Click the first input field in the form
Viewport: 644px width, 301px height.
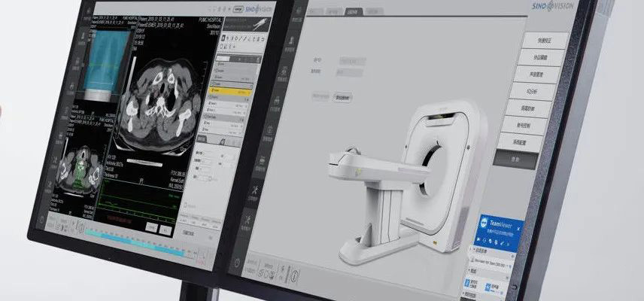(352, 61)
